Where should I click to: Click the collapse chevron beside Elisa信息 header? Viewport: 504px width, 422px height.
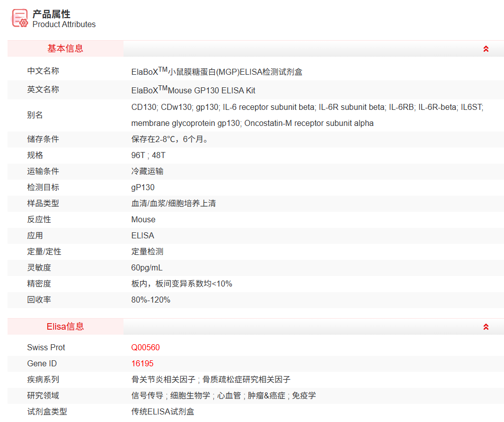point(485,326)
